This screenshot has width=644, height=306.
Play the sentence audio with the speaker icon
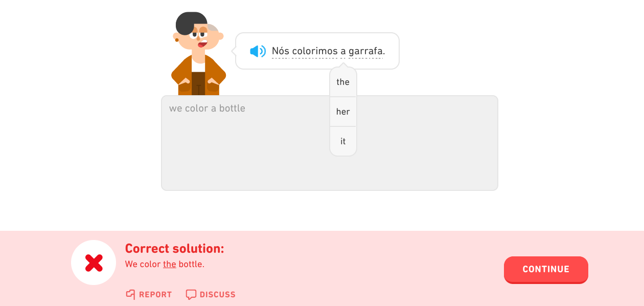[258, 51]
